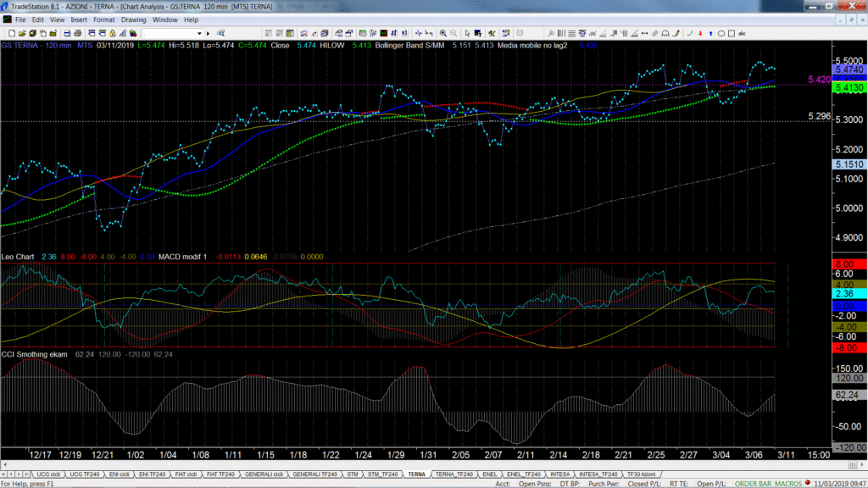Screen dimensions: 868x488
Task: Click the green 5.4130 price marker on axis
Action: click(x=849, y=88)
